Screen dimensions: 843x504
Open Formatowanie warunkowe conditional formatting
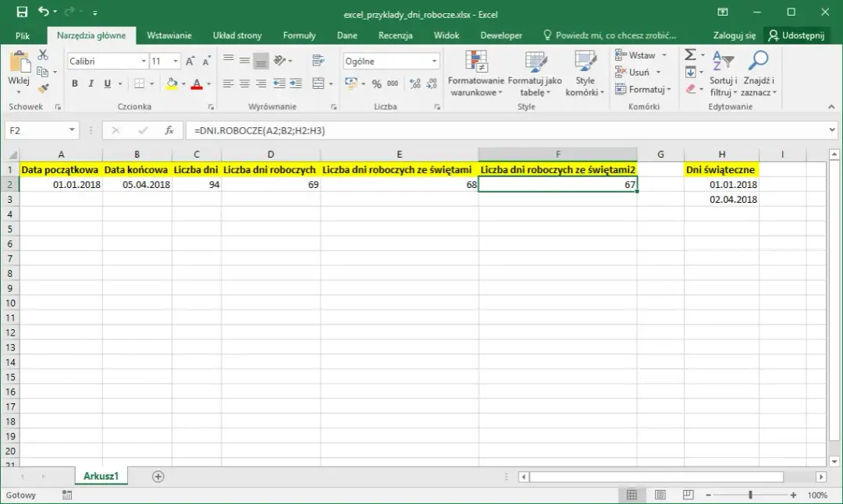tap(476, 74)
